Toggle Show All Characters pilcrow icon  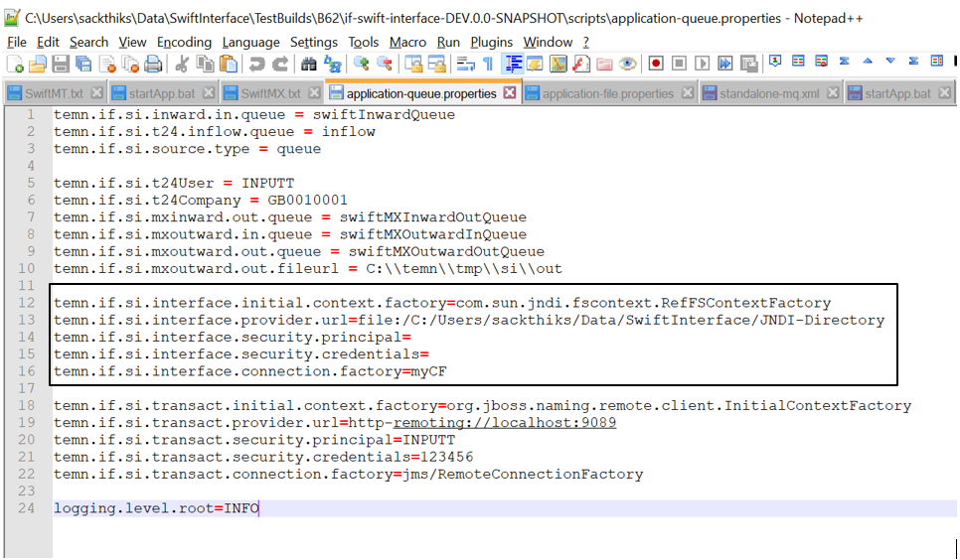pos(488,64)
